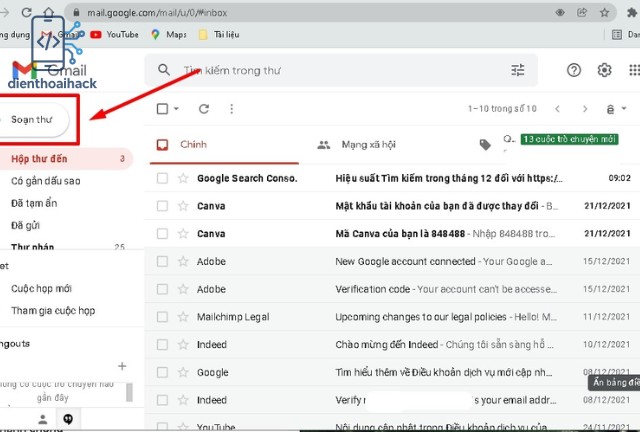Image resolution: width=640 pixels, height=432 pixels.
Task: Refresh the inbox list
Action: (204, 109)
